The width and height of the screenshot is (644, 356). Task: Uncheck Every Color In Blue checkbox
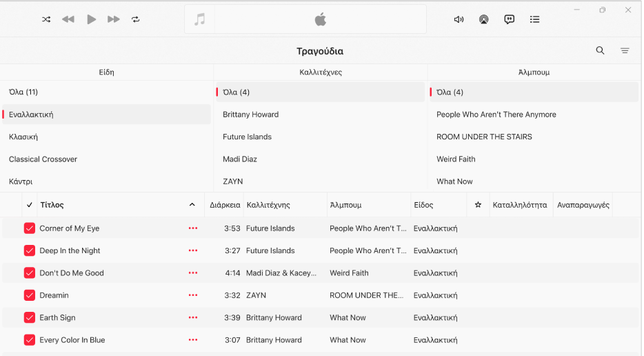(x=30, y=340)
